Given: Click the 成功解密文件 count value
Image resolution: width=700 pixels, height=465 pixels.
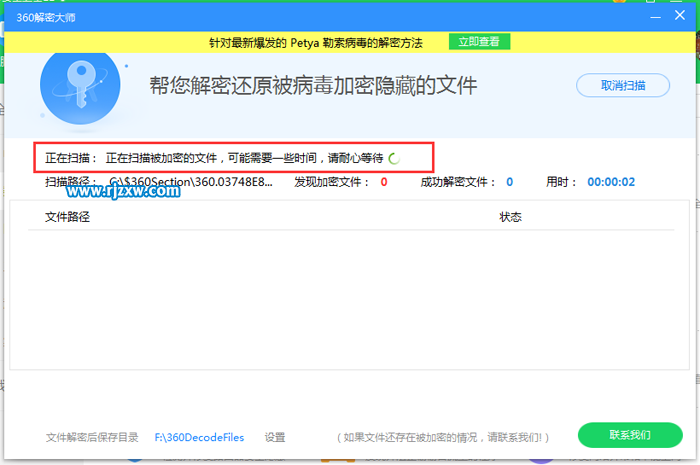Looking at the screenshot, I should click(509, 182).
